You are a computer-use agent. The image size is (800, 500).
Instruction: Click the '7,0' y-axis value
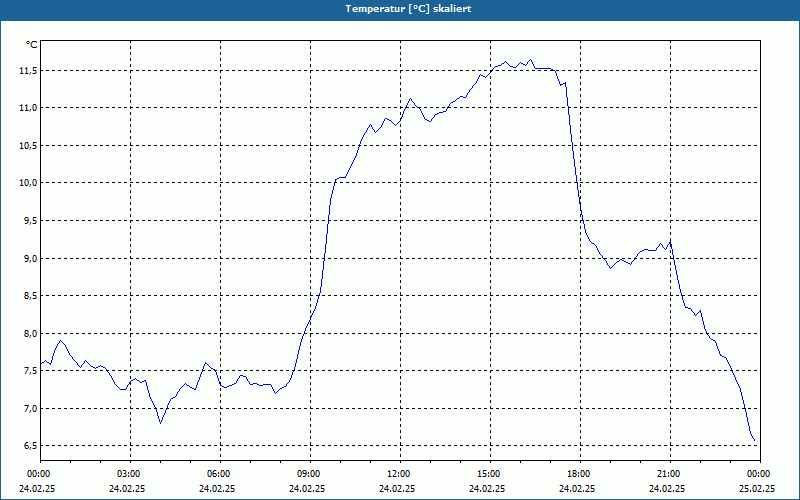pyautogui.click(x=30, y=408)
